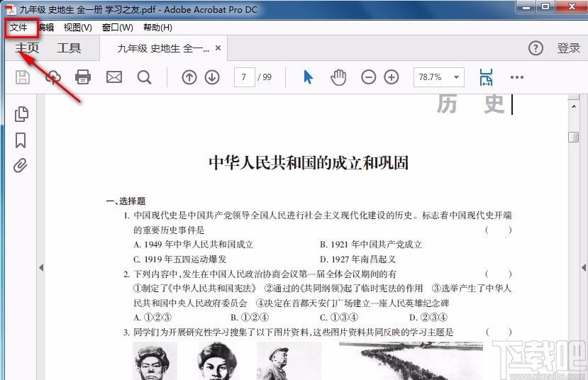The image size is (588, 380).
Task: Click the Print file icon
Action: (83, 77)
